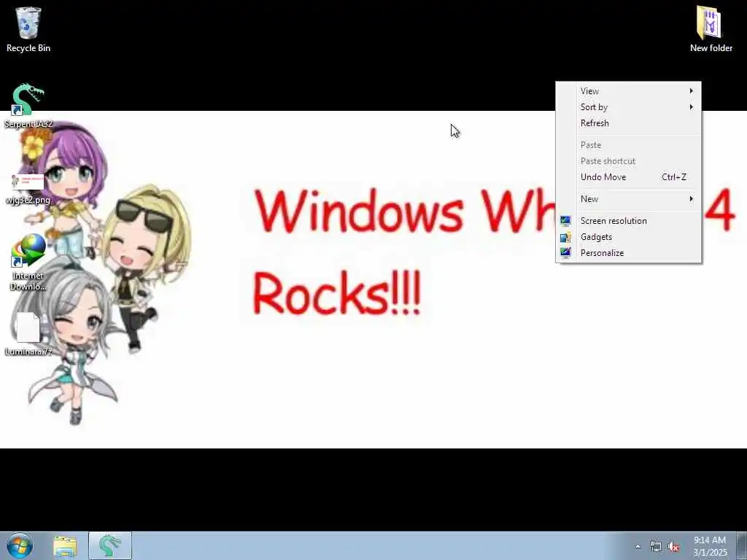The width and height of the screenshot is (747, 560).
Task: Click the grayed Paste entry
Action: click(x=628, y=145)
